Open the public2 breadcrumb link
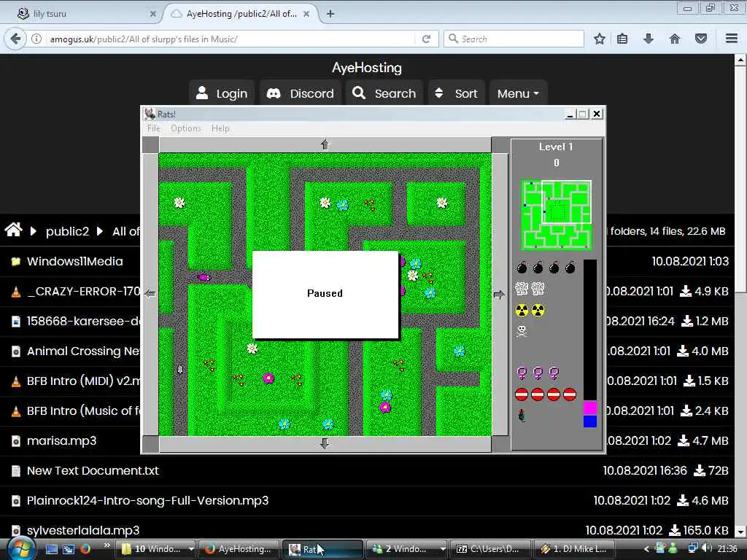 67,231
